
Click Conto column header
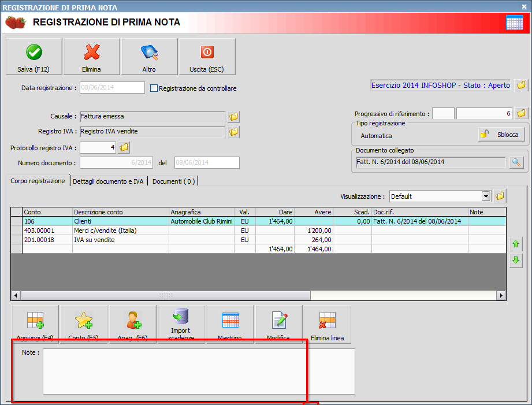[x=47, y=212]
